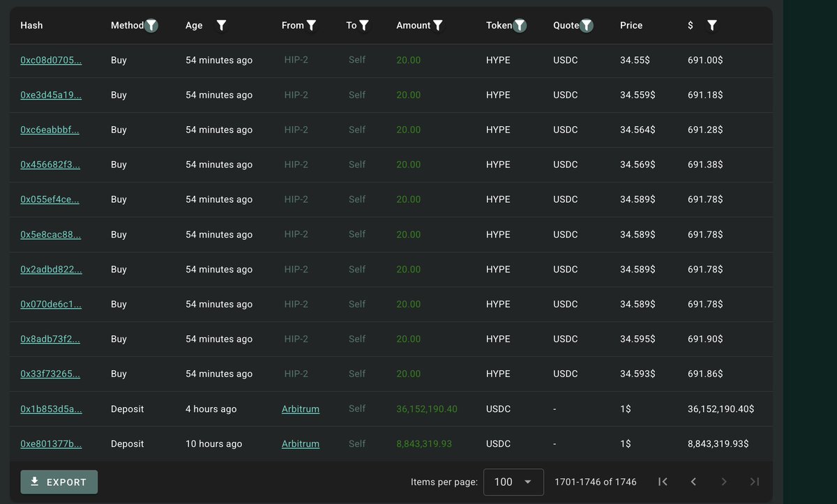837x504 pixels.
Task: Open transaction hash 0x2adbd822...
Action: (51, 269)
